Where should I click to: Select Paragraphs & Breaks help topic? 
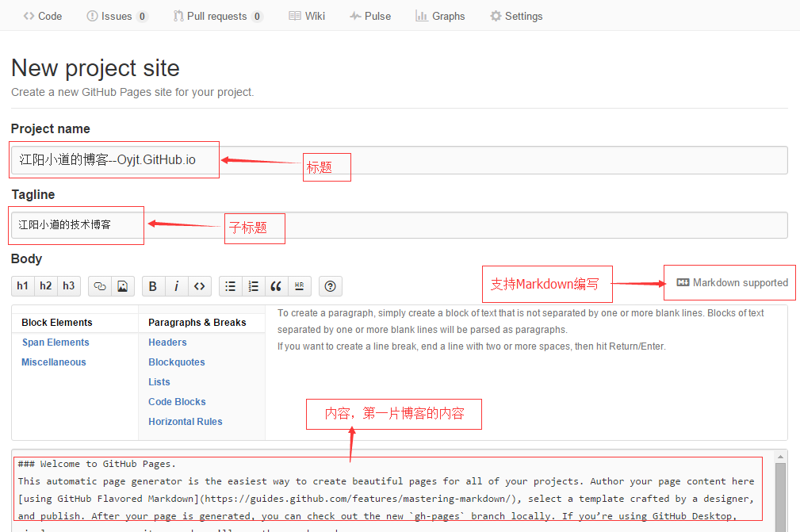pos(201,323)
